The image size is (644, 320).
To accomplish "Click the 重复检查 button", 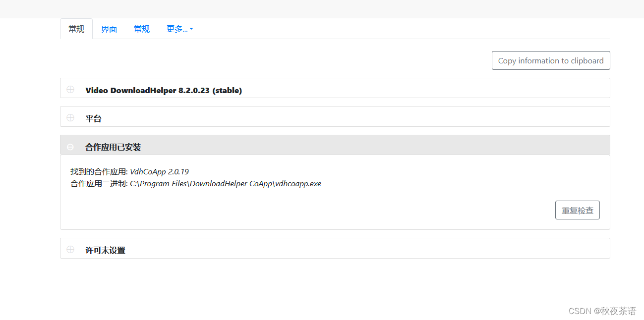I will tap(578, 210).
